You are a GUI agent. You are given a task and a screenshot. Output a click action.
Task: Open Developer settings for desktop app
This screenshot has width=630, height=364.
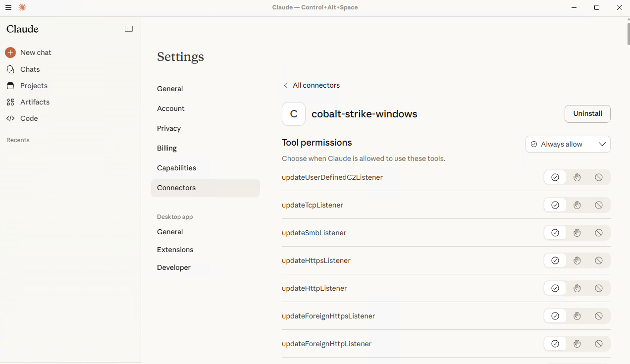(x=174, y=267)
